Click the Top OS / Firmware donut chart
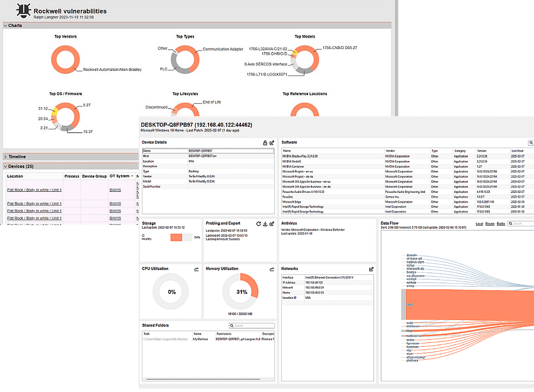This screenshot has width=534, height=392. point(65,117)
